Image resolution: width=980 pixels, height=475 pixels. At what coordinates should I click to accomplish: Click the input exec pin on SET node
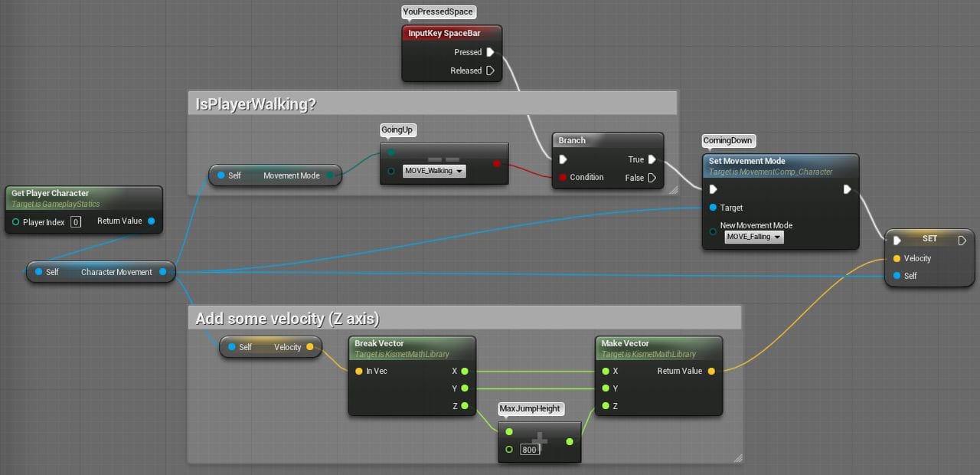[x=897, y=241]
